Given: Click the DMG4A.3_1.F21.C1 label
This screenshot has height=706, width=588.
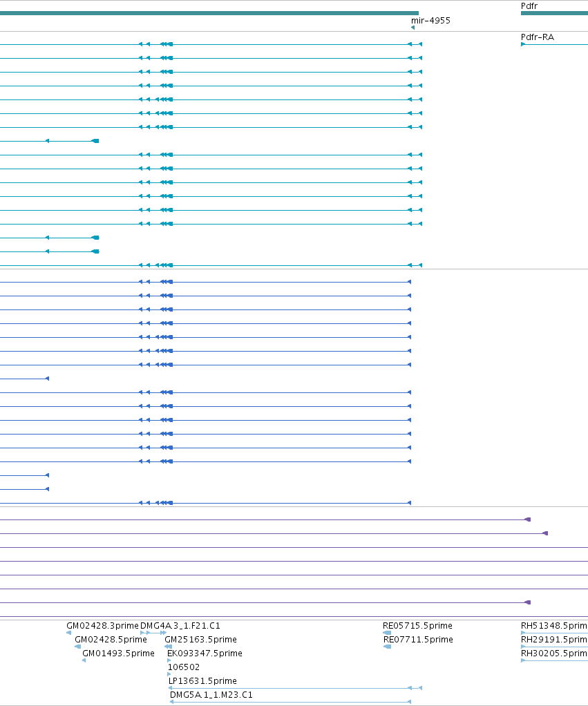Looking at the screenshot, I should (180, 625).
